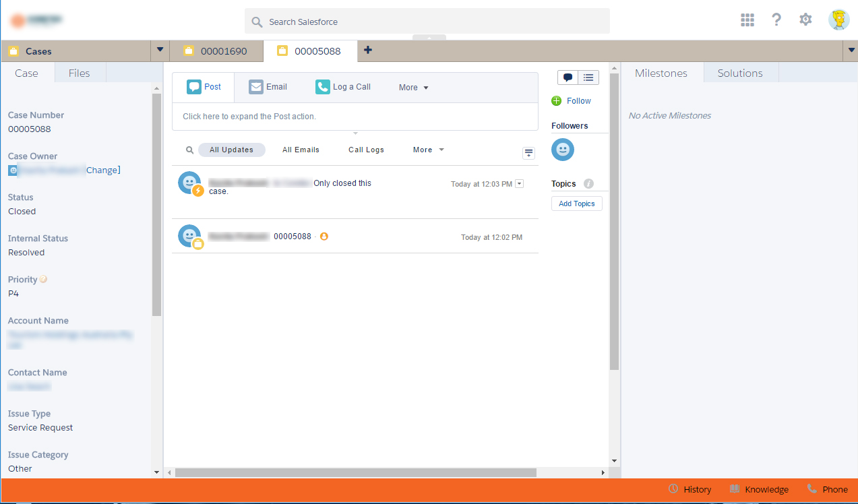The height and width of the screenshot is (504, 858).
Task: Click the Post speech bubble icon
Action: [x=194, y=87]
